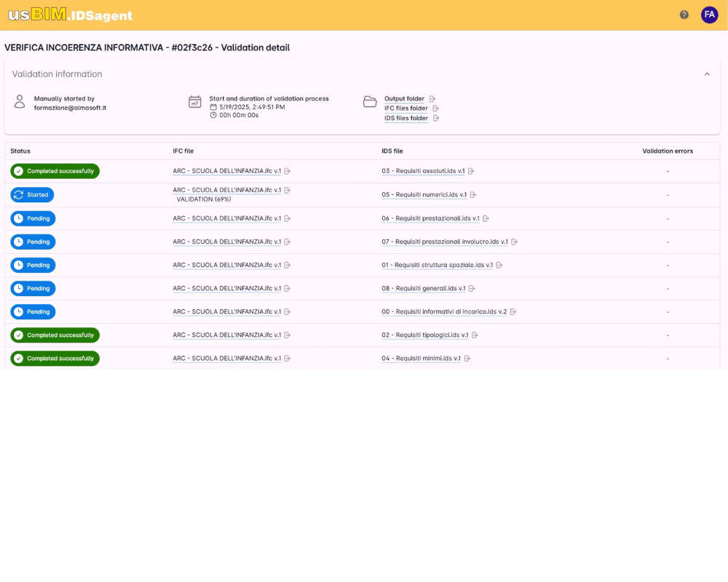Click open icon next to 03 - Requisiti assoluti.ids
The height and width of the screenshot is (582, 728).
(471, 171)
